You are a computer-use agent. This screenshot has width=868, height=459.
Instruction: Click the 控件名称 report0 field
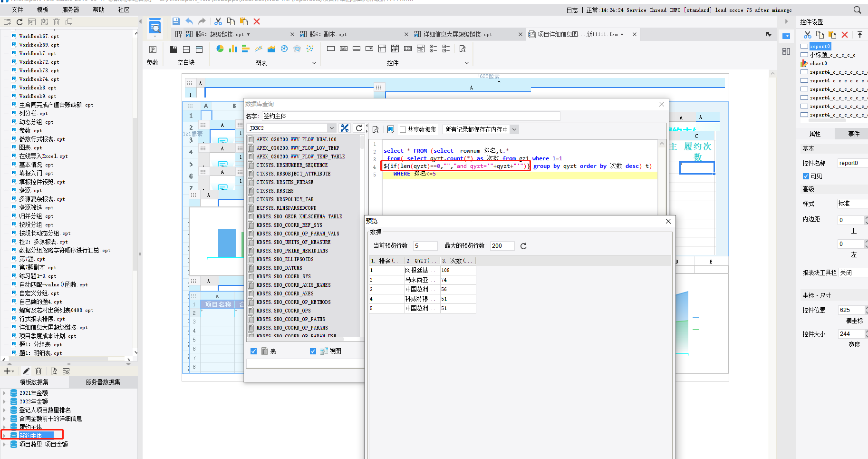[852, 163]
